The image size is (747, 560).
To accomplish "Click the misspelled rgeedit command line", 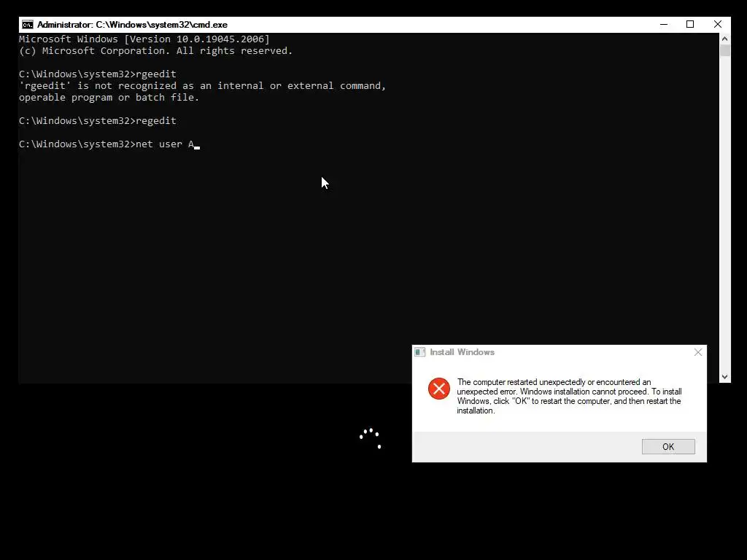I will tap(98, 74).
